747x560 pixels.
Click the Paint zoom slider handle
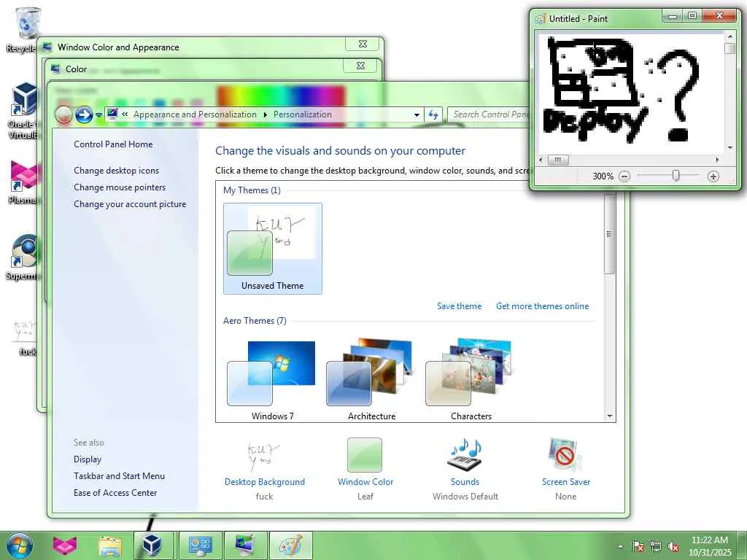tap(676, 176)
